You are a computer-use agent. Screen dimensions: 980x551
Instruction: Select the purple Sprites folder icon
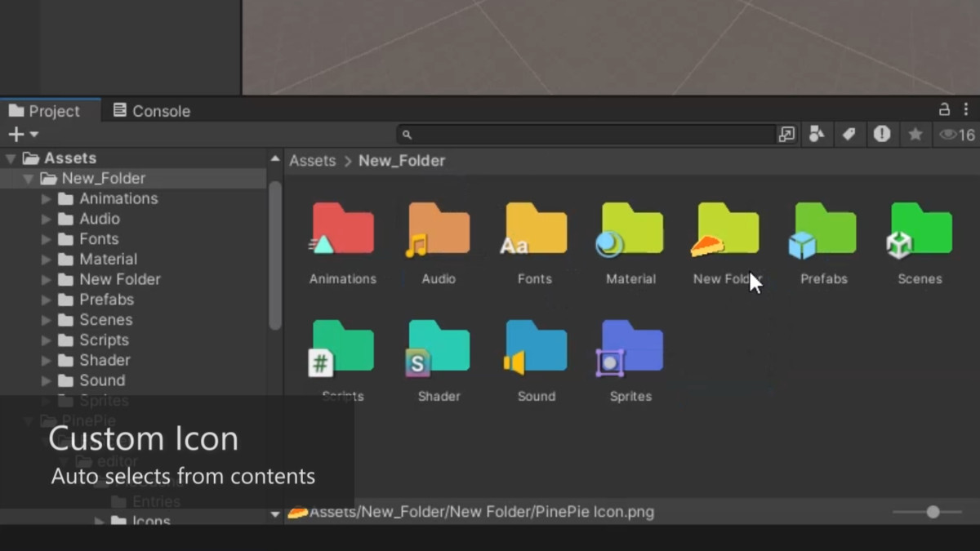click(630, 348)
